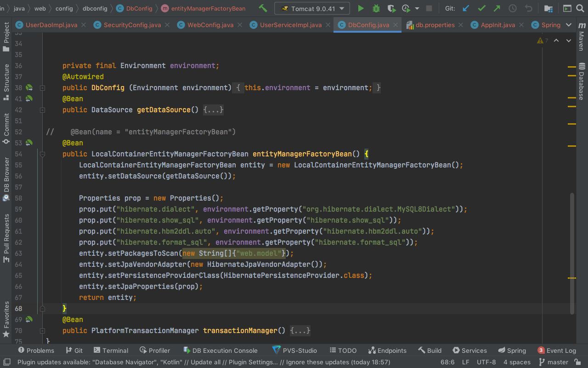Expand folded DbConfig constructor on line 38
Image resolution: width=588 pixels, height=368 pixels.
coord(42,87)
